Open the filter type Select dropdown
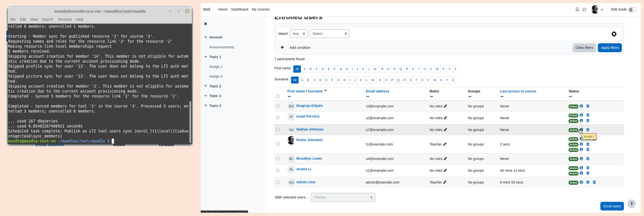 click(x=329, y=34)
